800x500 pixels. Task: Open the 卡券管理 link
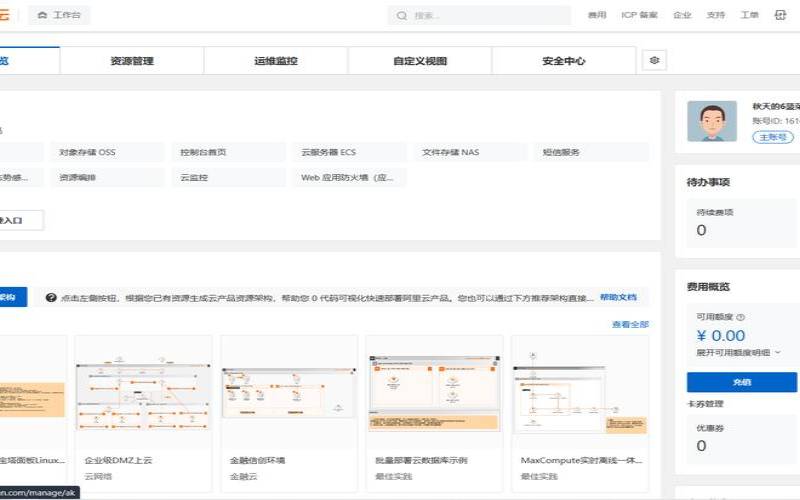705,404
